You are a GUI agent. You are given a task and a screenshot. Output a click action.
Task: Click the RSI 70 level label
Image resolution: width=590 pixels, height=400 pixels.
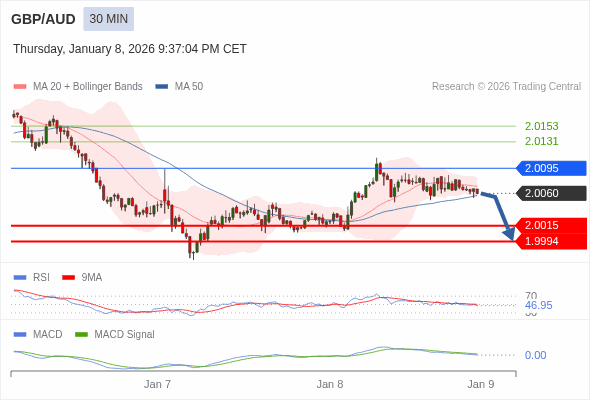[x=531, y=295]
